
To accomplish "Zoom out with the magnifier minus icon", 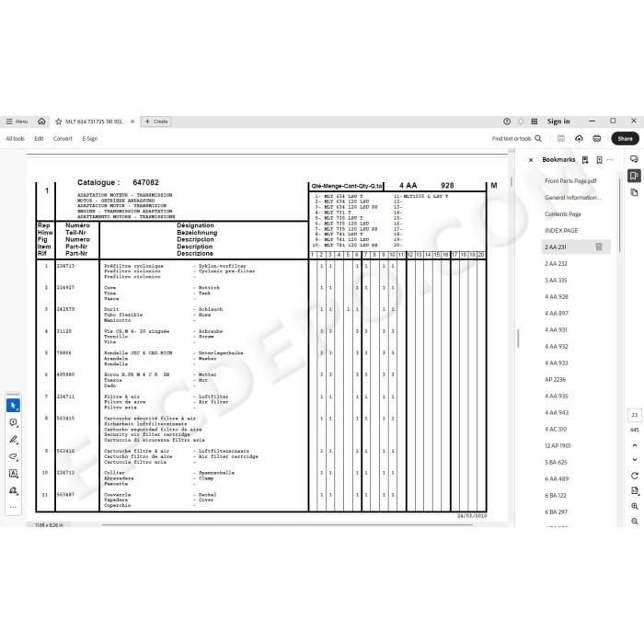I will pyautogui.click(x=634, y=522).
